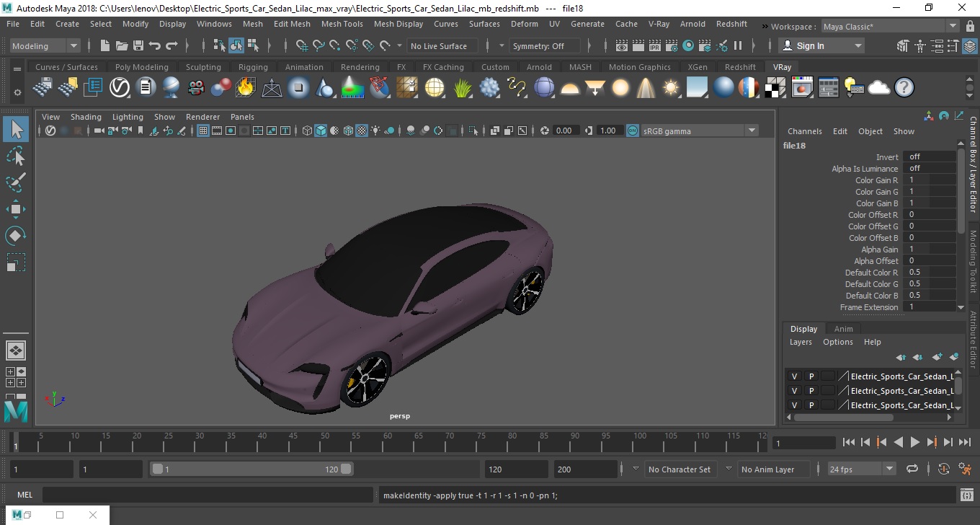
Task: Open the Modeling menu set dropdown
Action: [45, 45]
